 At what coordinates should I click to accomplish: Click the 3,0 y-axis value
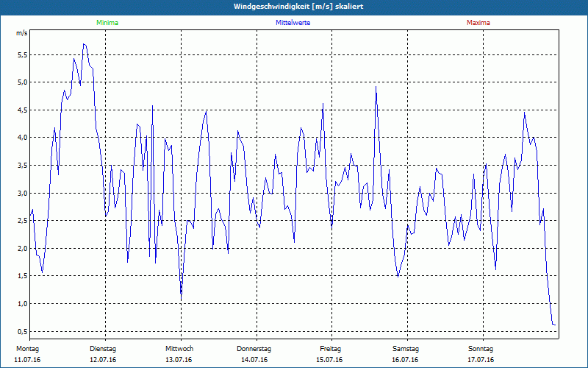22,193
